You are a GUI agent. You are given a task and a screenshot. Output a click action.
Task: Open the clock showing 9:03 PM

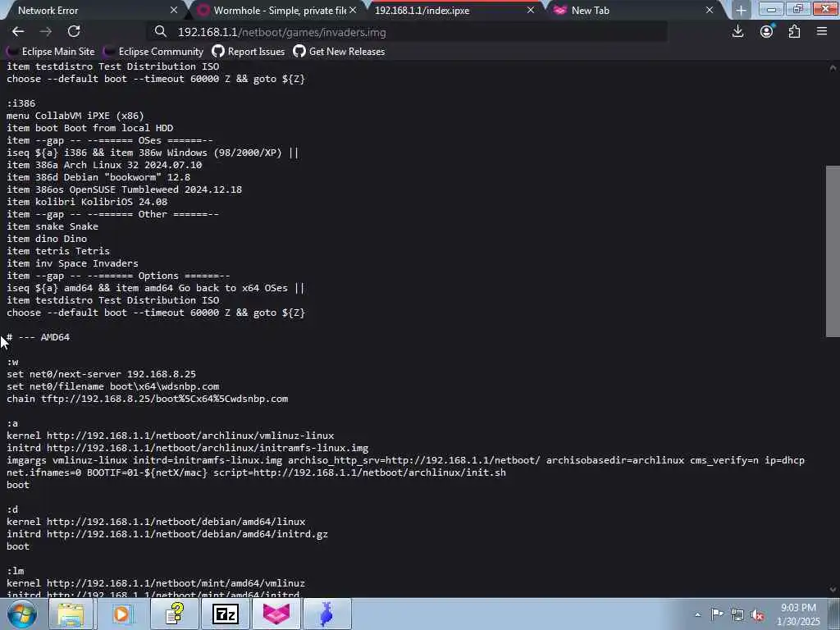coord(798,614)
